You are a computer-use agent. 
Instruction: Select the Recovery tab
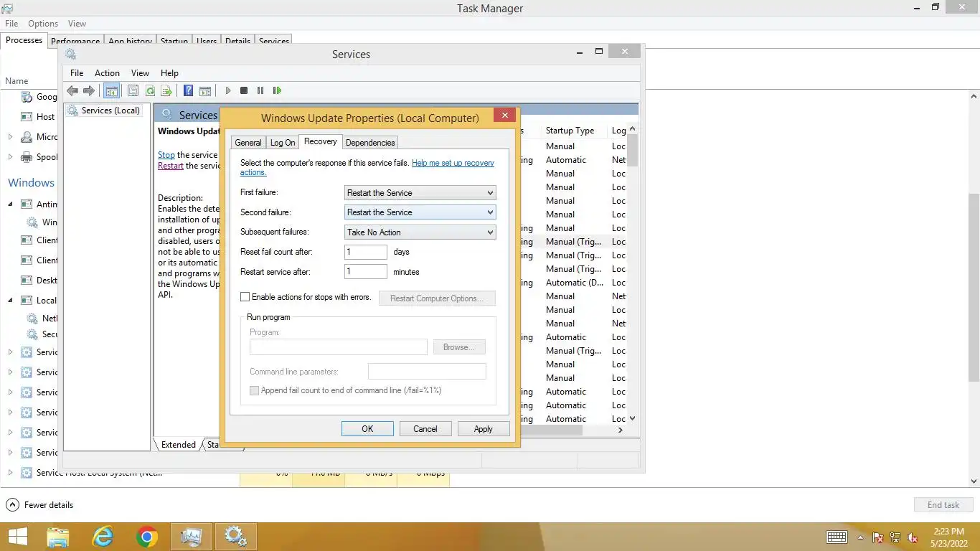tap(321, 141)
